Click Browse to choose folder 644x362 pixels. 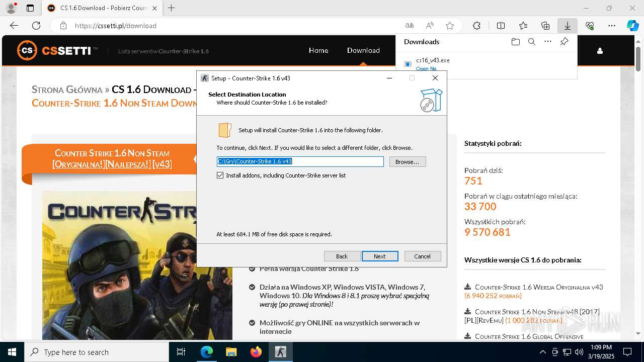tap(408, 162)
